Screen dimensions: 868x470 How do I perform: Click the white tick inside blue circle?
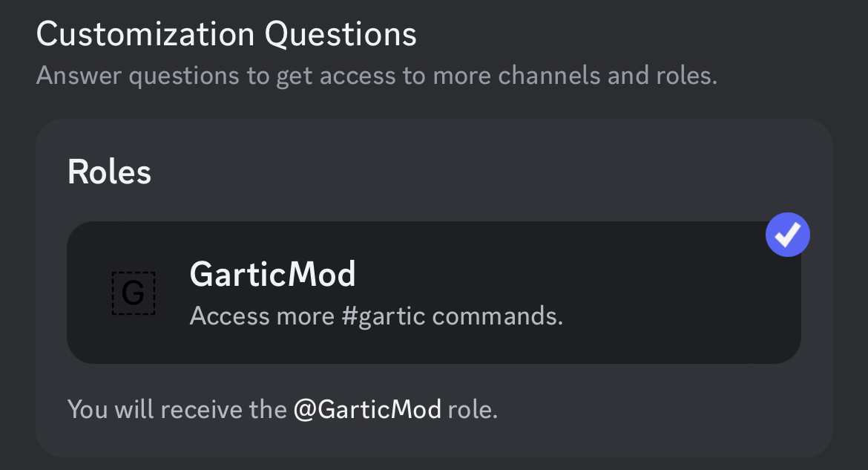(x=787, y=235)
